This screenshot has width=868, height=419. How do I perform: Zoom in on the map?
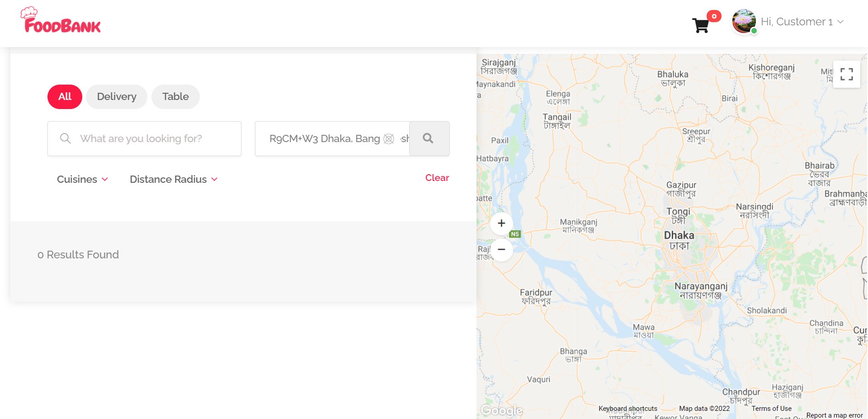click(x=501, y=223)
